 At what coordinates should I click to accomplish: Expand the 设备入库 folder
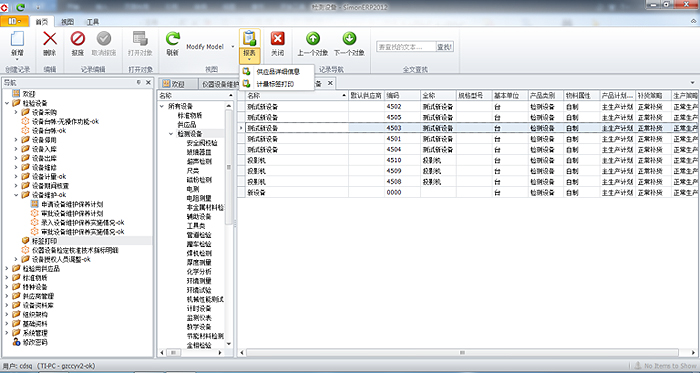point(16,149)
